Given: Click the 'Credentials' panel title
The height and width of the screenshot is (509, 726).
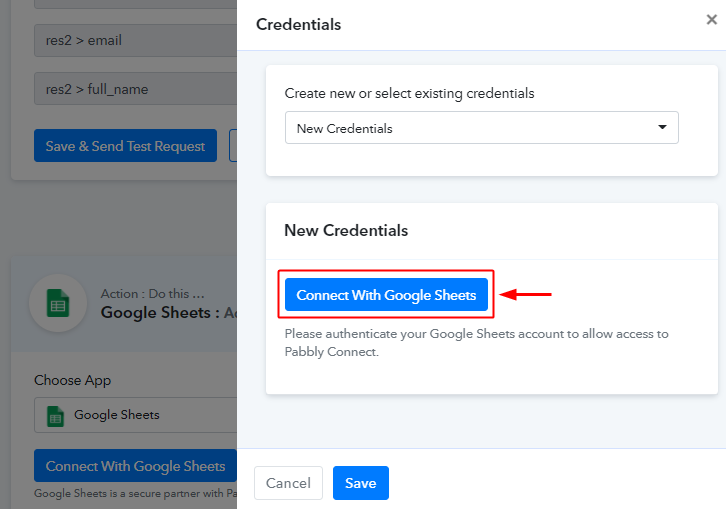Looking at the screenshot, I should 299,25.
